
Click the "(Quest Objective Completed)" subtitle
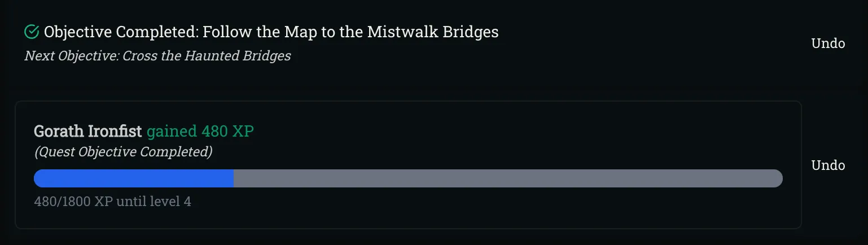coord(123,152)
